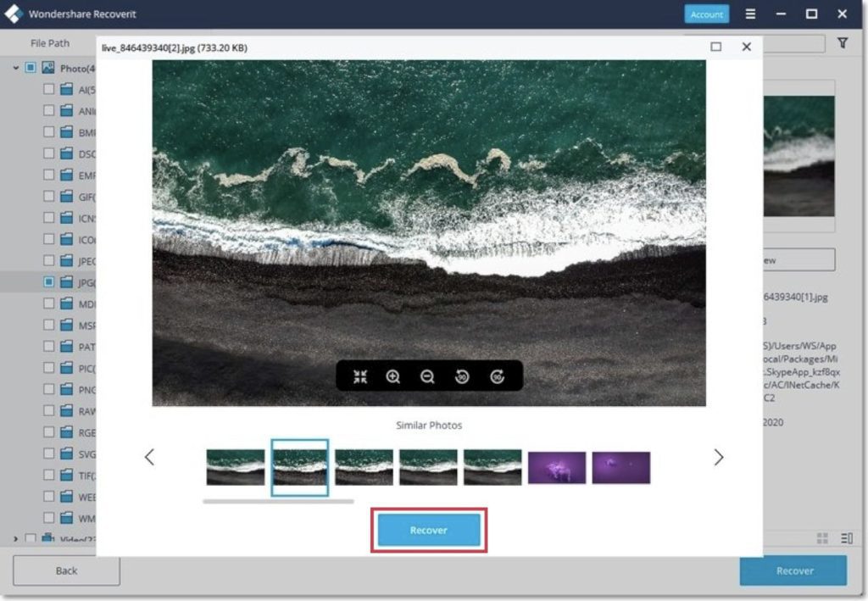Click the Video category icon
This screenshot has width=868, height=601.
coord(48,537)
